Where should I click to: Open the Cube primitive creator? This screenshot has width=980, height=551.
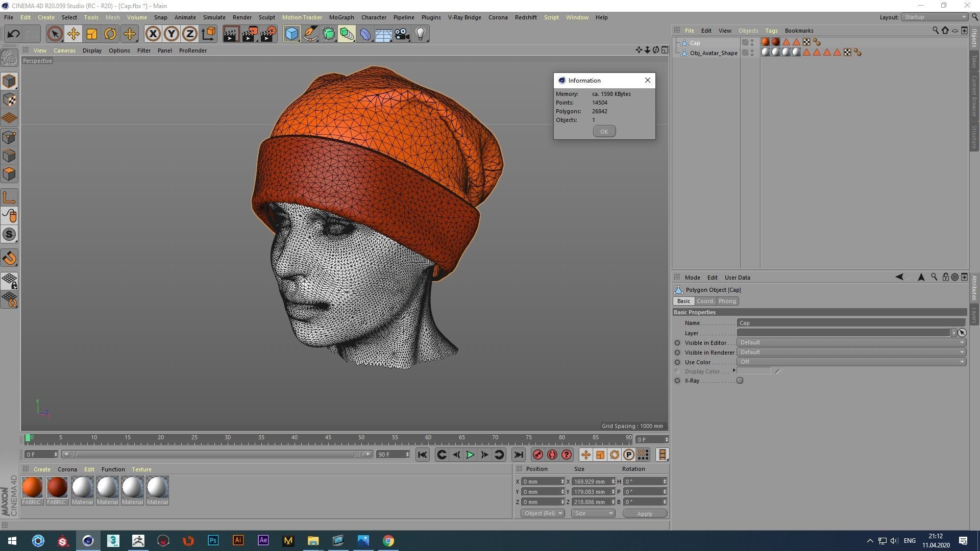(x=291, y=34)
